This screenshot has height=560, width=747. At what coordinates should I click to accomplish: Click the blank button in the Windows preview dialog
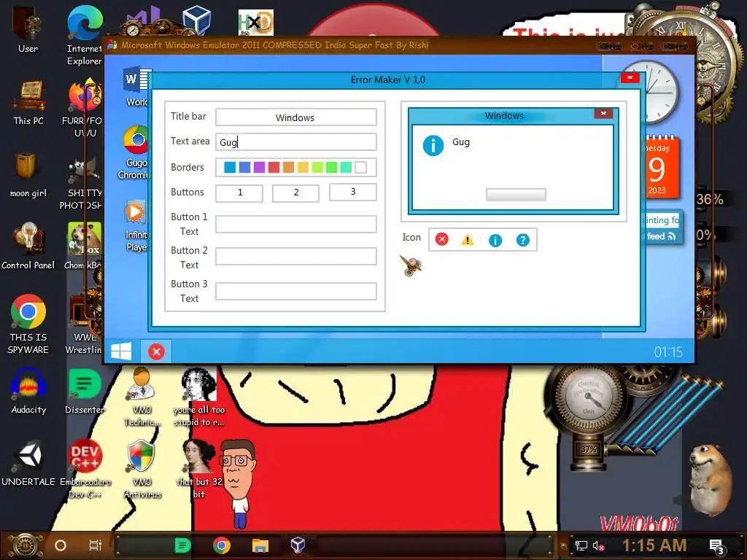tap(516, 194)
